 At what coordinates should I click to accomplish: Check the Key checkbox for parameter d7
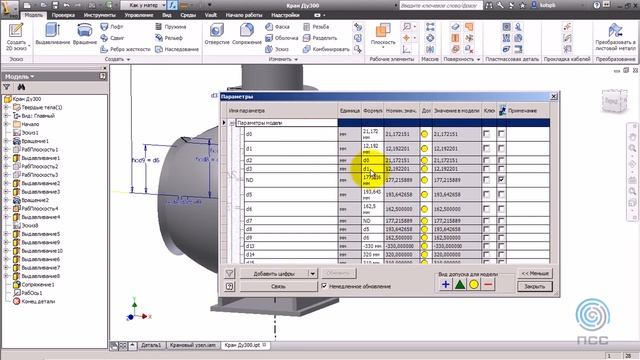point(486,221)
